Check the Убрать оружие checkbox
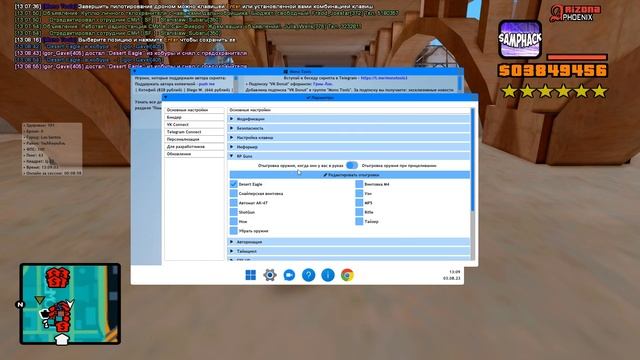Screen dimensions: 640x360 (233, 231)
